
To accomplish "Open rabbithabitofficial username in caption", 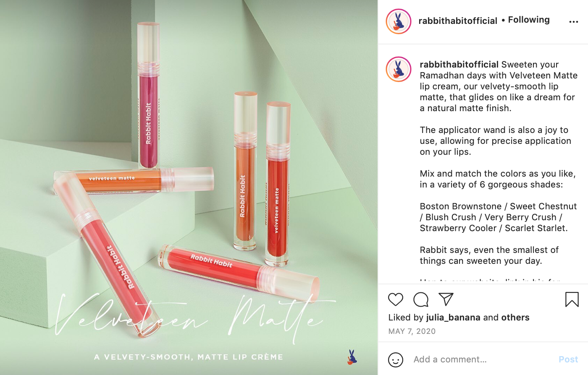I will [x=459, y=65].
